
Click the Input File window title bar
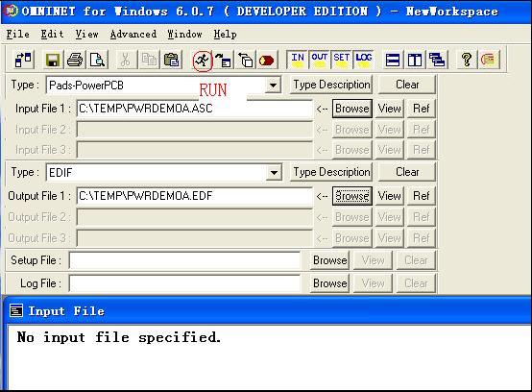(x=268, y=311)
